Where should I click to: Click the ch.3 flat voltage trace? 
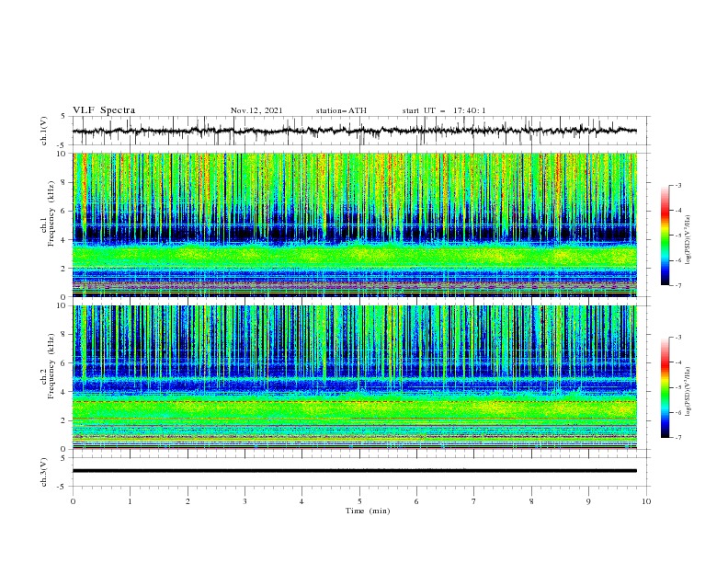click(355, 471)
